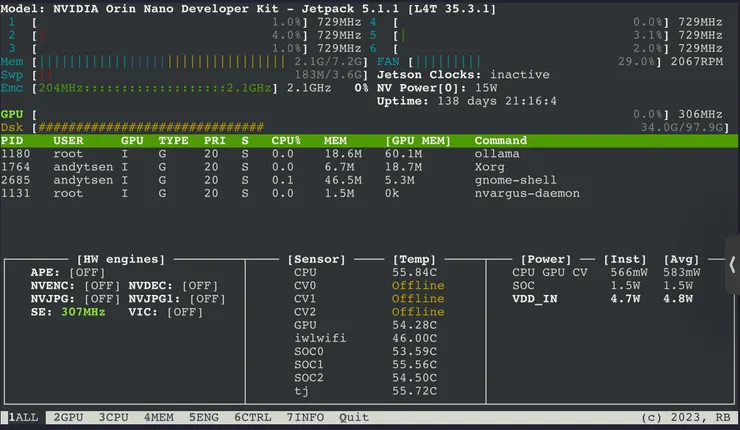Click the Model title line

(248, 9)
